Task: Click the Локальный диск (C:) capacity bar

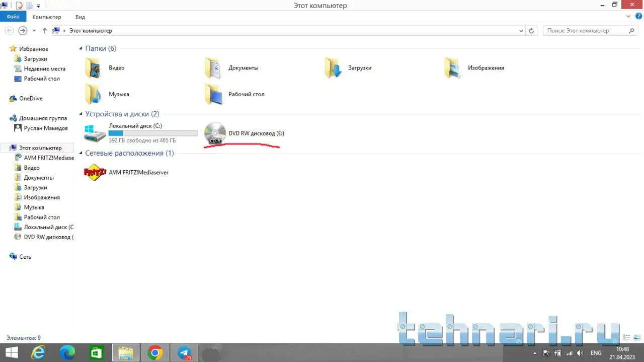Action: coord(153,133)
